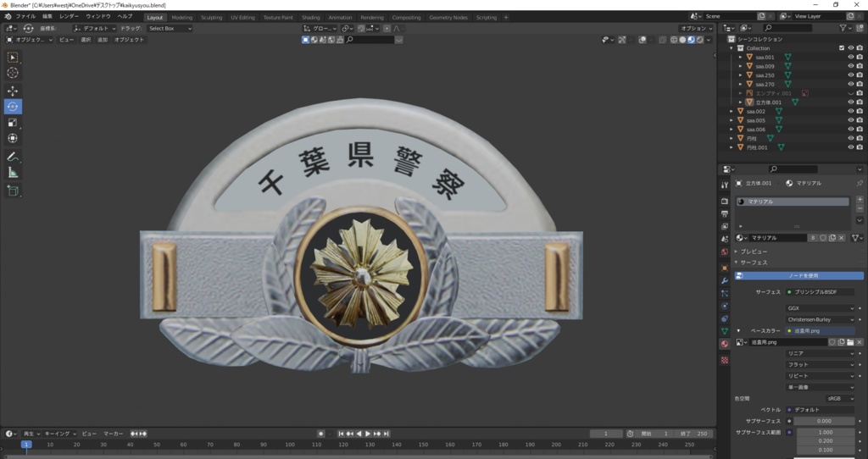The width and height of the screenshot is (868, 459).
Task: Choose the Measure tool
Action: (x=13, y=173)
